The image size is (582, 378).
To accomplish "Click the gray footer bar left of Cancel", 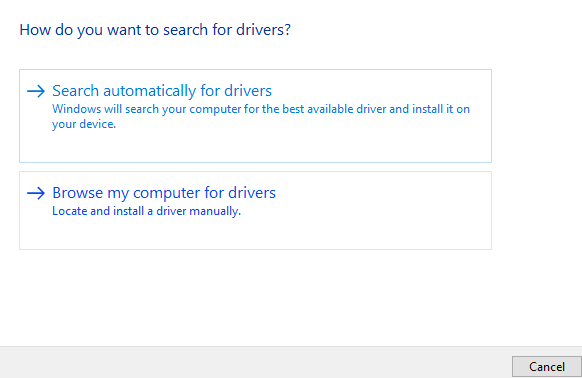I will [x=256, y=363].
